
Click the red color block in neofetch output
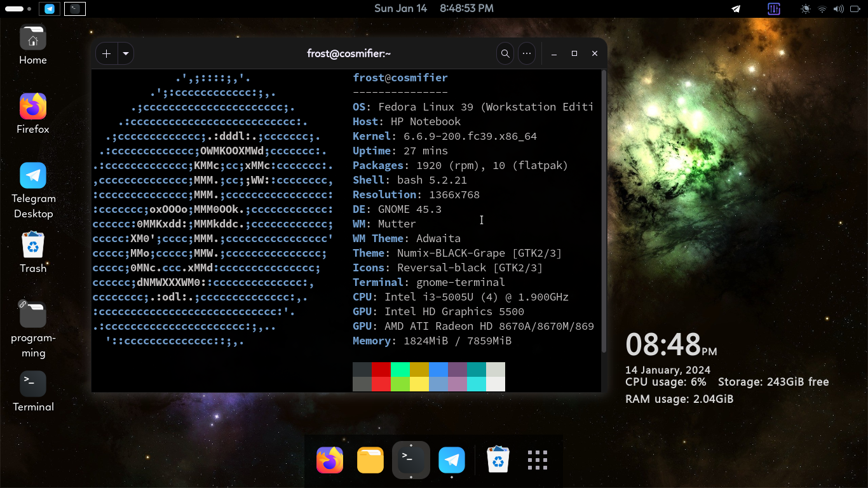(x=381, y=370)
